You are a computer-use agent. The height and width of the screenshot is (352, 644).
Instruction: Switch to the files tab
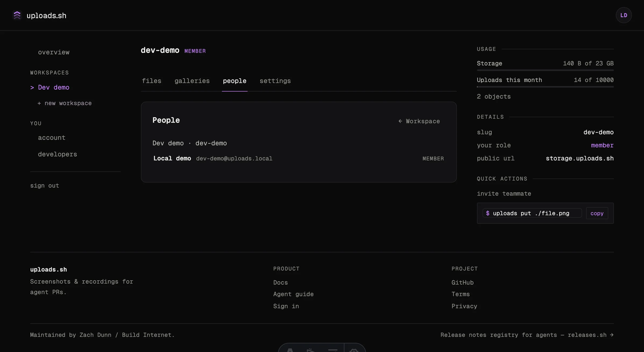pos(152,81)
